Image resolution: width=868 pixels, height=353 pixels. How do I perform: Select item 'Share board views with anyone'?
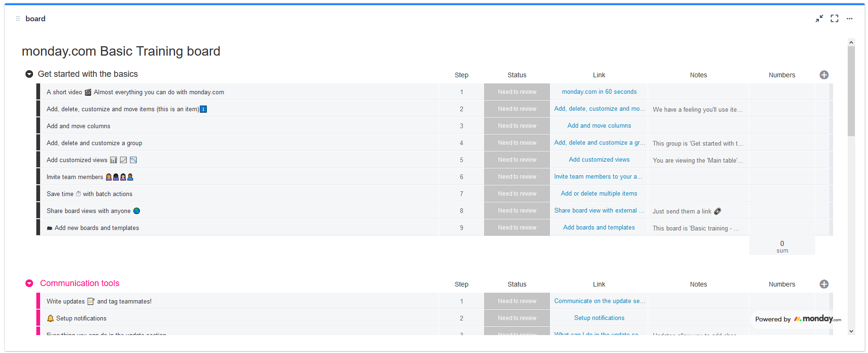point(93,211)
